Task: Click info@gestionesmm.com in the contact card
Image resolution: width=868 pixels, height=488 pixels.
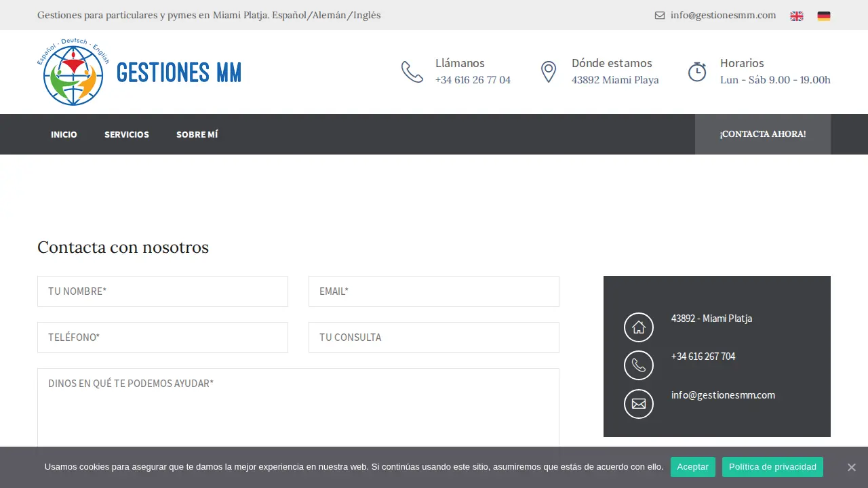Action: pos(723,395)
